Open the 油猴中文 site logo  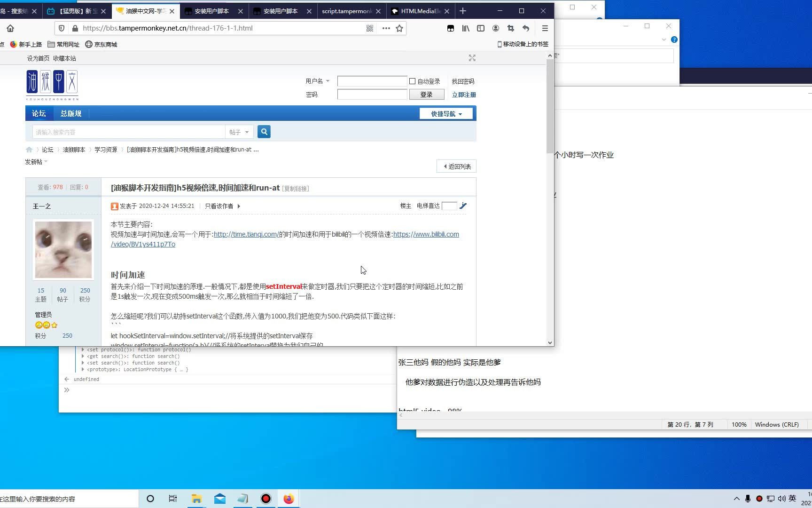pyautogui.click(x=52, y=85)
